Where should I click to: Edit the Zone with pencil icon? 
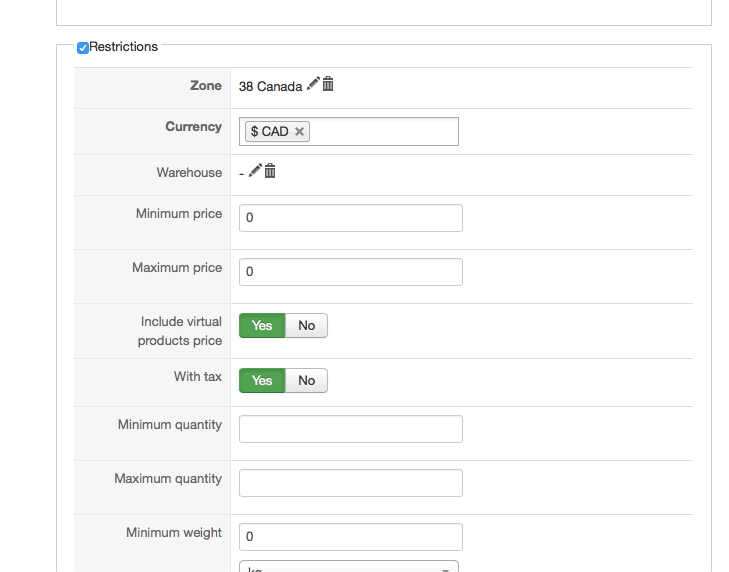click(313, 85)
